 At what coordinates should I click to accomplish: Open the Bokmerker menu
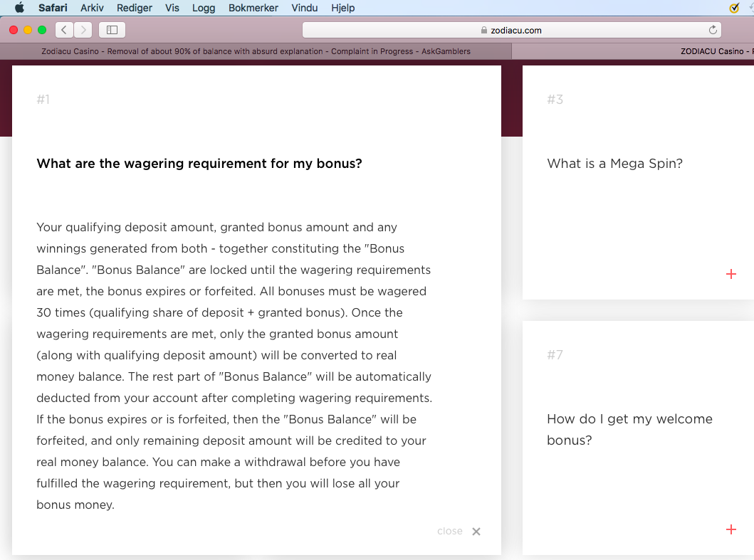pos(253,8)
